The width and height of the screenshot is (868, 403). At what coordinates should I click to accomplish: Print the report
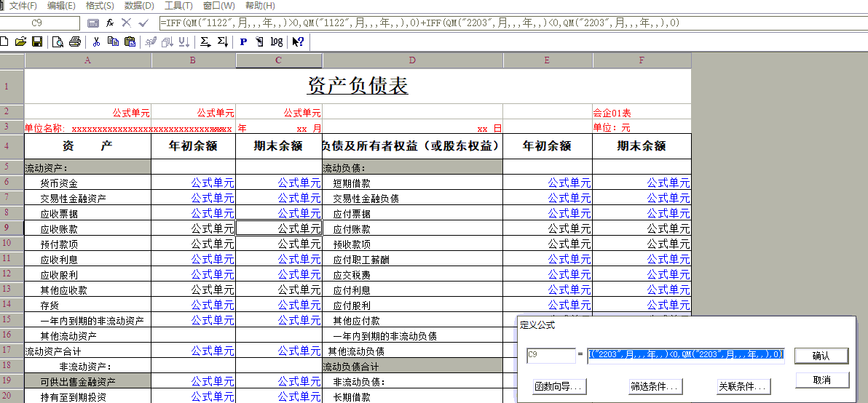tap(75, 41)
